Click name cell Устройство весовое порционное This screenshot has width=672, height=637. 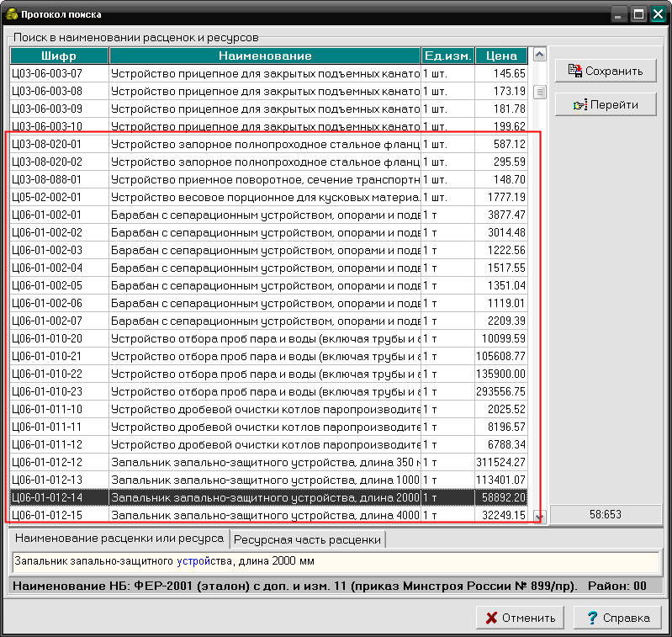coord(265,197)
